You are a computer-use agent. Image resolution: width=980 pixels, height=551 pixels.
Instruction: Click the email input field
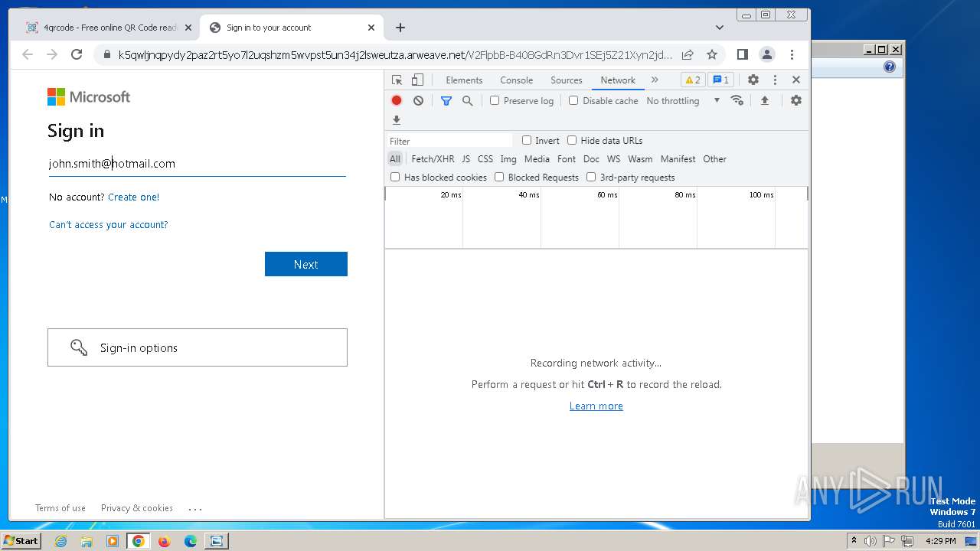[x=198, y=164]
